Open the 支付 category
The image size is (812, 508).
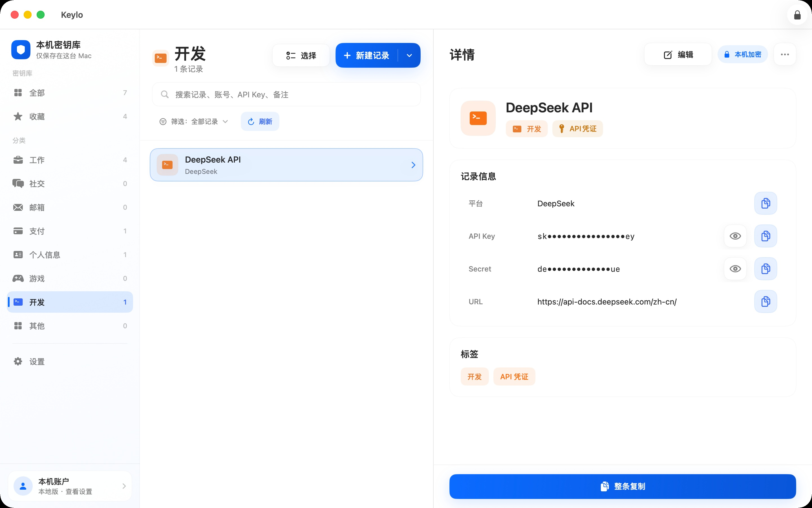tap(70, 231)
